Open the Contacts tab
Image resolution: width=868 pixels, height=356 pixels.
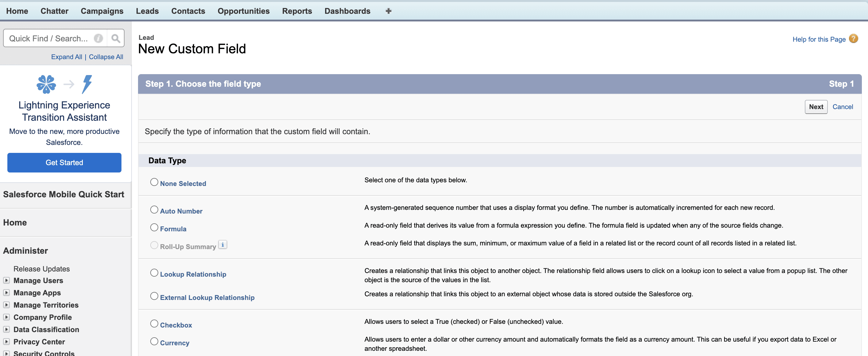(x=188, y=11)
